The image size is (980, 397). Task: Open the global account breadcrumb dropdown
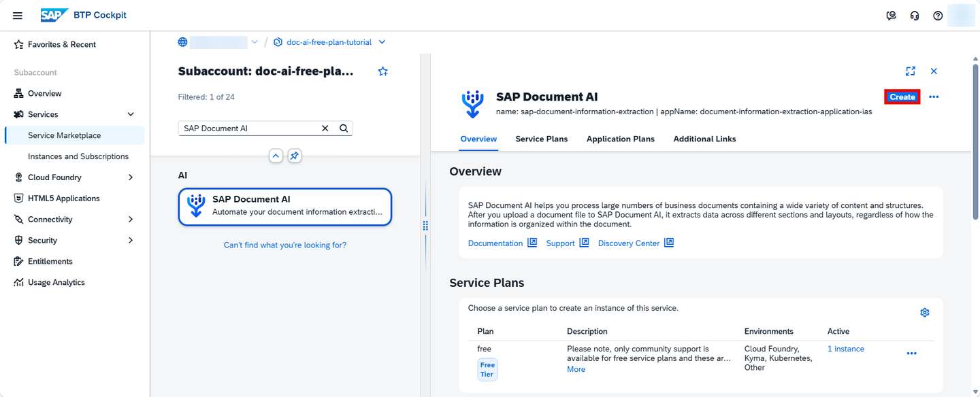tap(255, 42)
